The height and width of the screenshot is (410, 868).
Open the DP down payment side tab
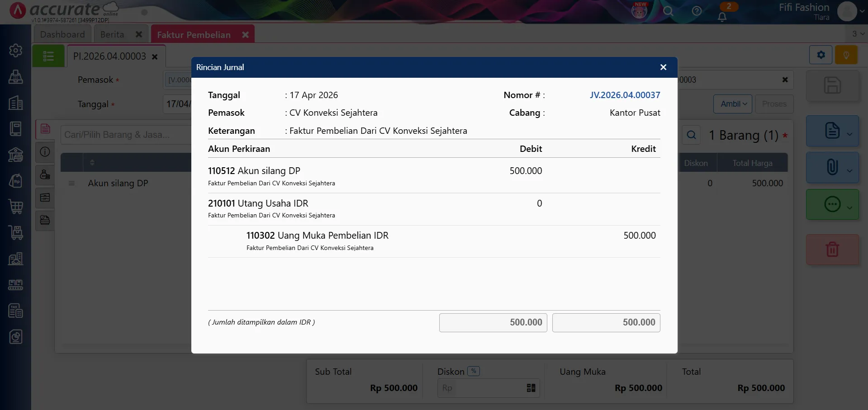pos(45,198)
